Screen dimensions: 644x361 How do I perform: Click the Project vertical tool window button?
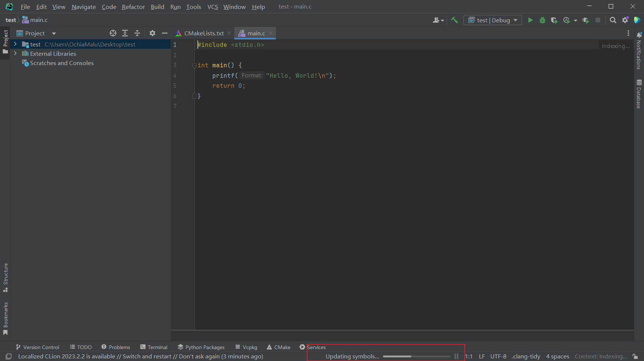(6, 42)
